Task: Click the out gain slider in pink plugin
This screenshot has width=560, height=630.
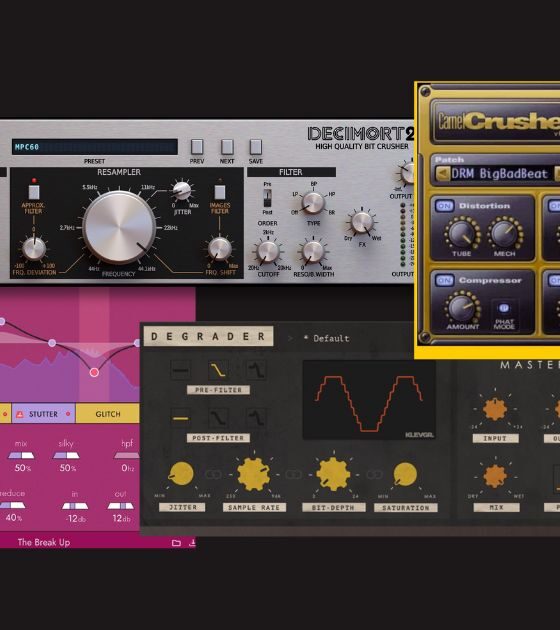Action: (121, 506)
